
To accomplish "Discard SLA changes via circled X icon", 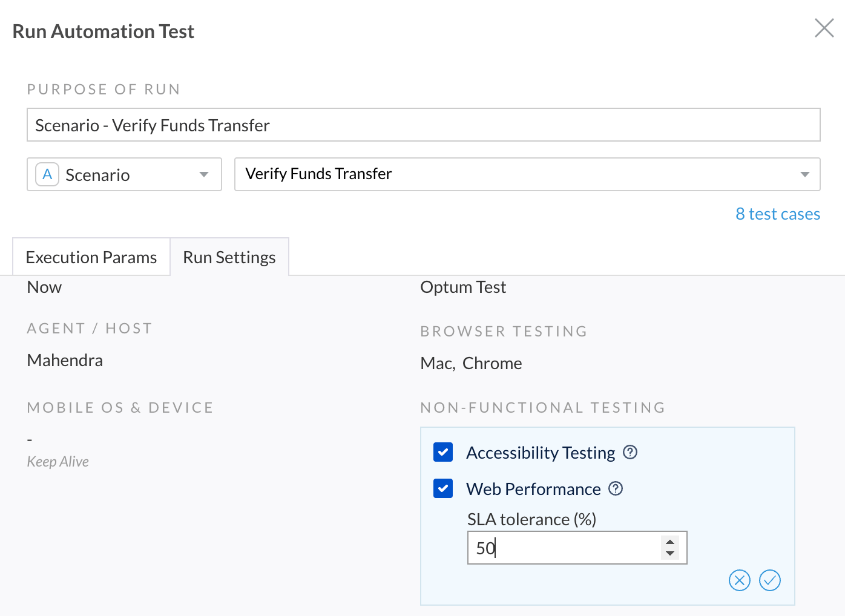I will click(739, 580).
